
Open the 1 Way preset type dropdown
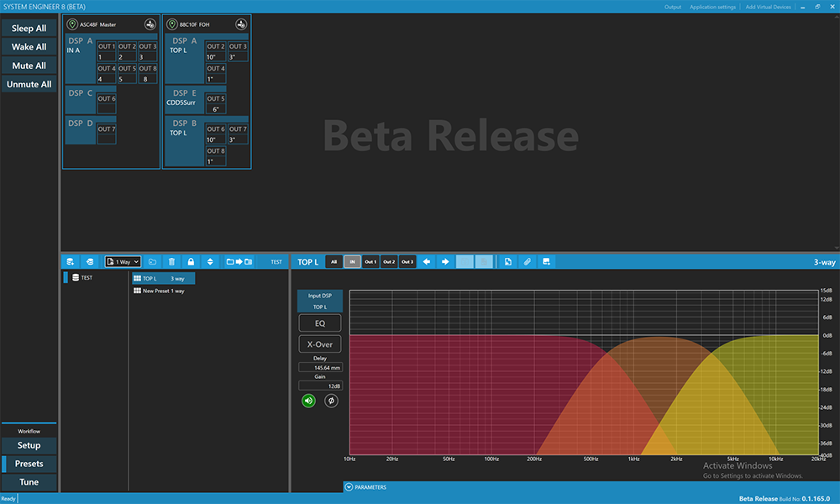[x=123, y=262]
